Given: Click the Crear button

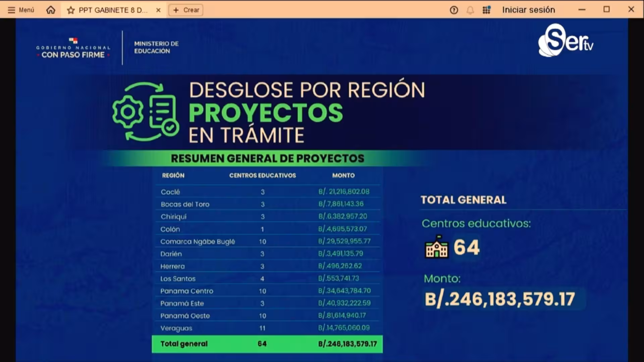Looking at the screenshot, I should 186,10.
